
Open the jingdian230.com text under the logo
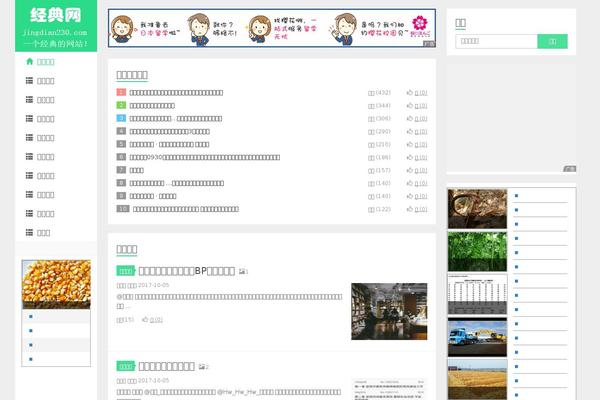55,33
